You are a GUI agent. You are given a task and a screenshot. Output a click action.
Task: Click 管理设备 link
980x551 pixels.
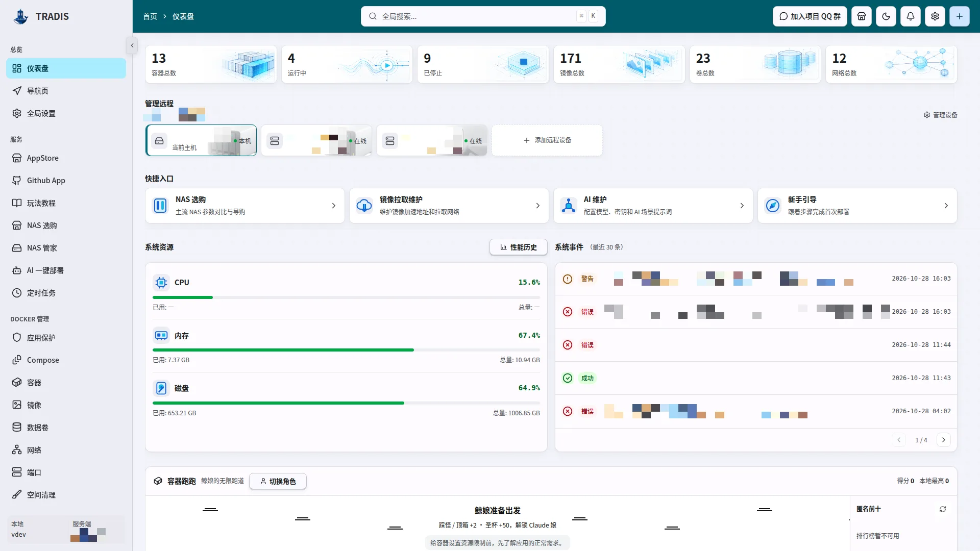click(x=940, y=115)
